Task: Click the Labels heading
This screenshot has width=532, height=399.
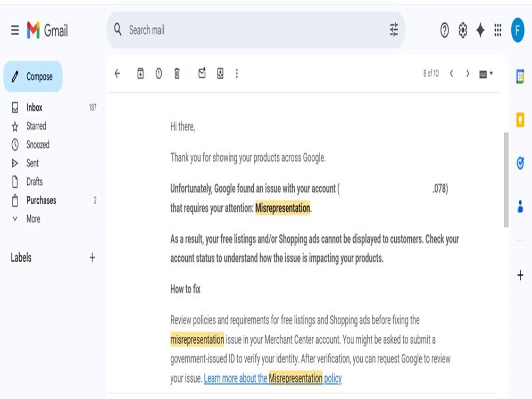Action: click(21, 257)
